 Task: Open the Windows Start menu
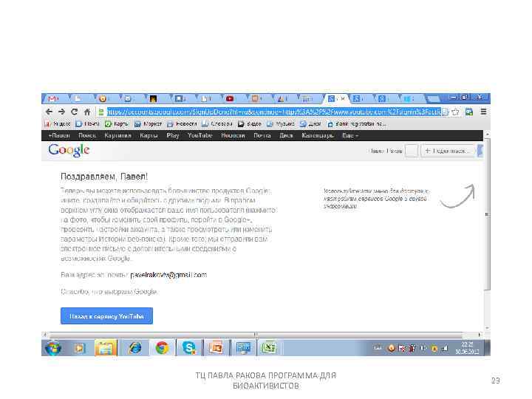coord(53,348)
